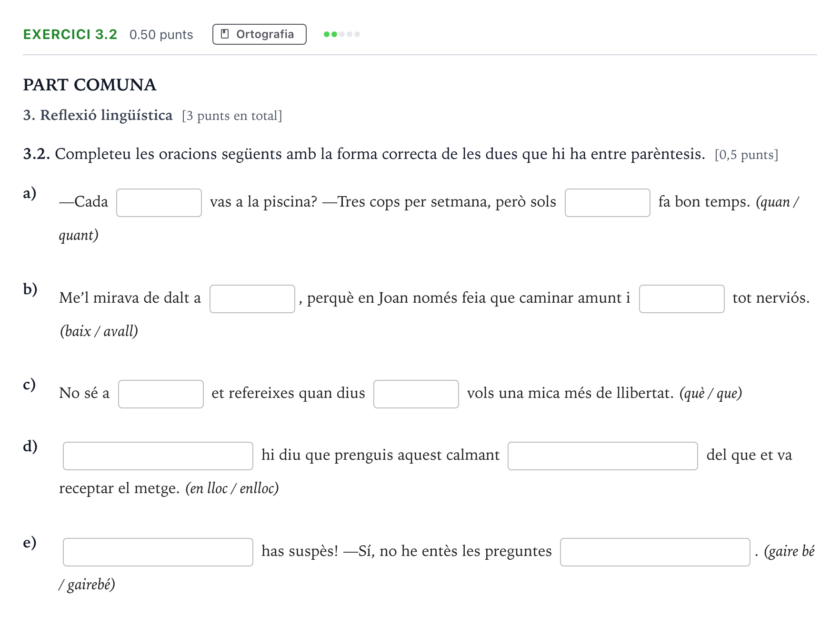
Task: Select blank after "aquest calmant" in sentence d
Action: pos(603,456)
